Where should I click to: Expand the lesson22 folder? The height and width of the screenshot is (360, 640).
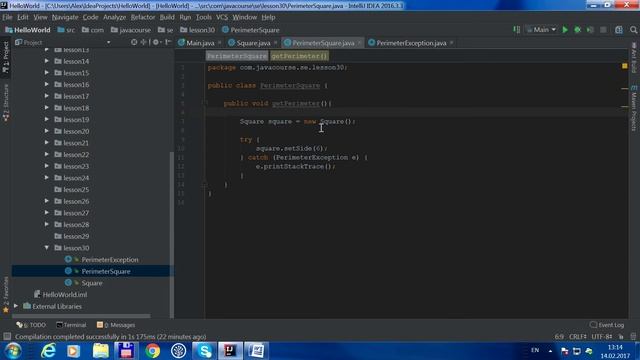click(47, 154)
